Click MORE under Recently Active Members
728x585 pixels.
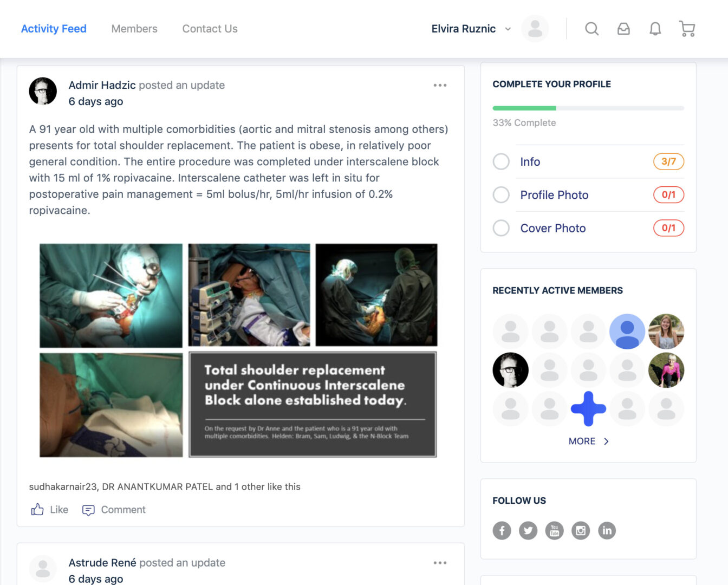(588, 441)
